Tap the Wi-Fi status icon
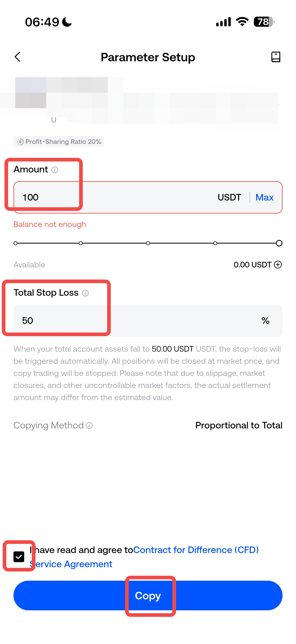 (242, 22)
